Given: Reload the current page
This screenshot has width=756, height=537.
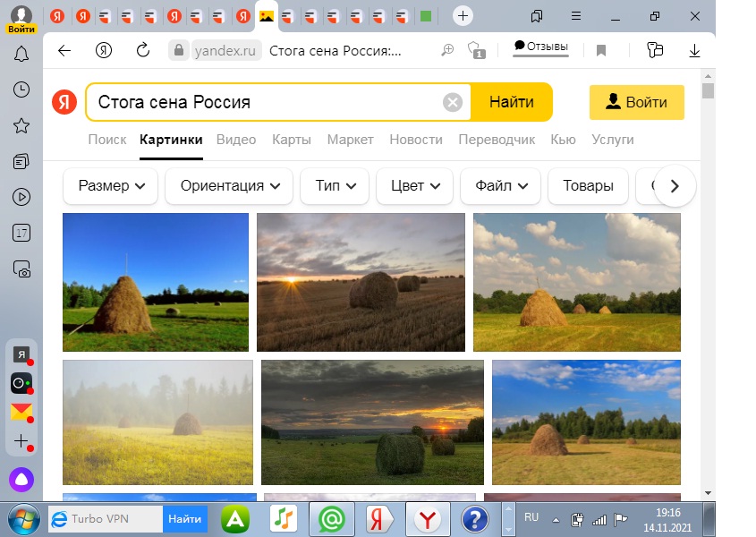Looking at the screenshot, I should click(143, 50).
